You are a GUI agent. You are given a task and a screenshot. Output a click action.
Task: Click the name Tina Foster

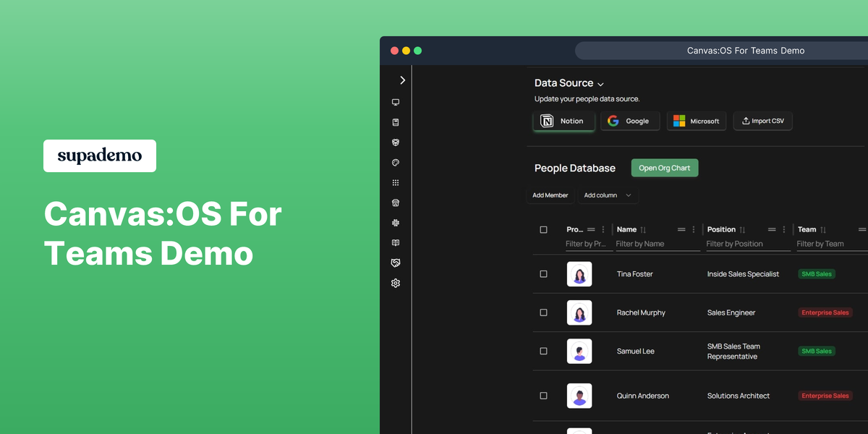tap(635, 274)
